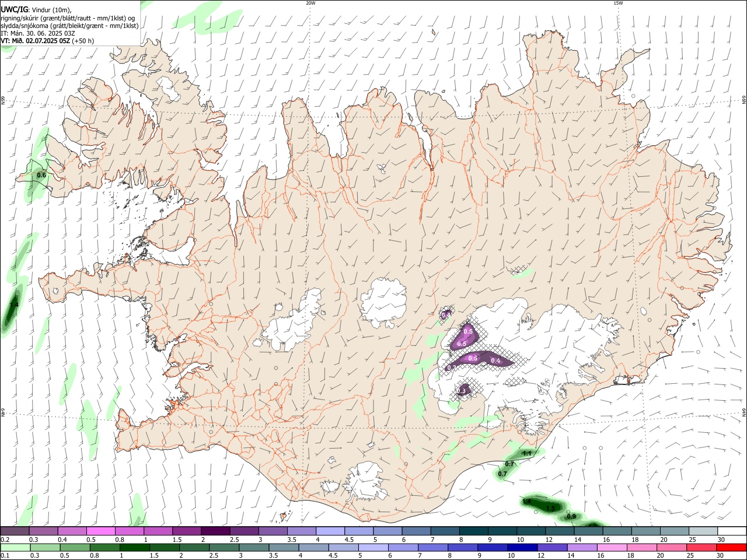
Task: Select the navy blue 10 mm rain swatch
Action: (x=522, y=548)
